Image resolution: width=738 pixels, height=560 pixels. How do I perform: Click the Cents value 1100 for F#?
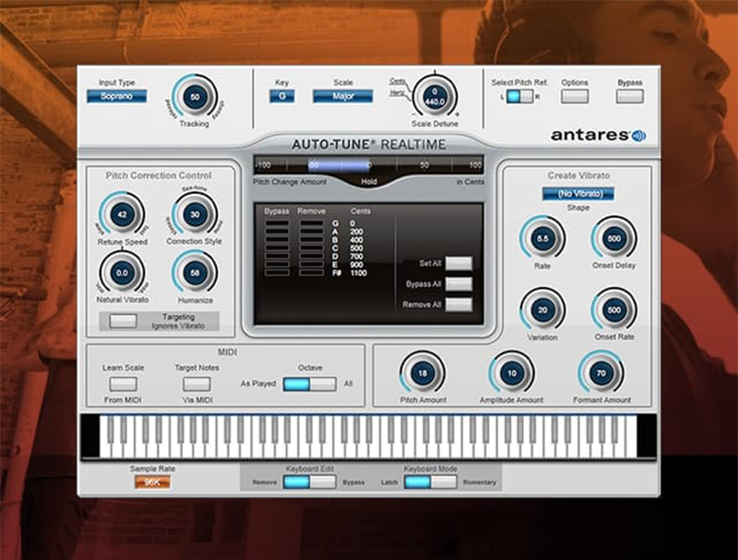pyautogui.click(x=359, y=273)
